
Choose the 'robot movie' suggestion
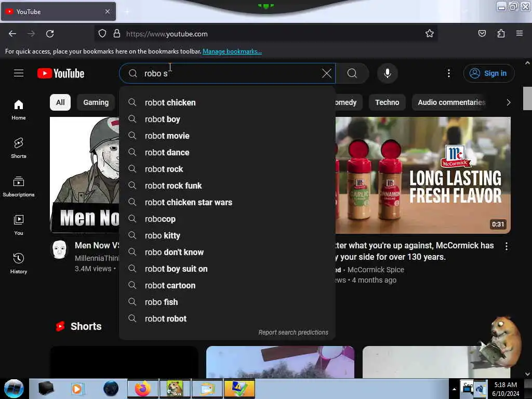228,136
